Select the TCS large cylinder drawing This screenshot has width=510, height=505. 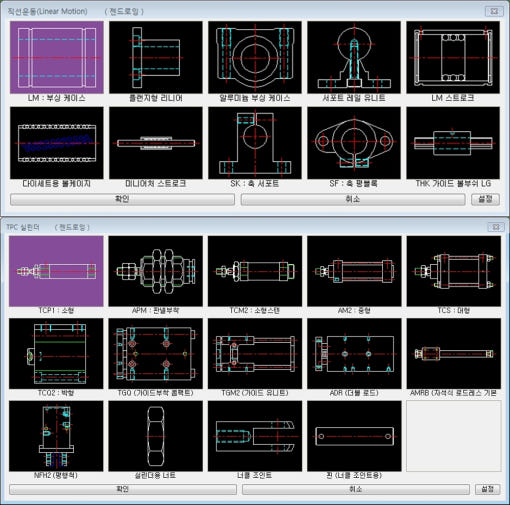(453, 271)
